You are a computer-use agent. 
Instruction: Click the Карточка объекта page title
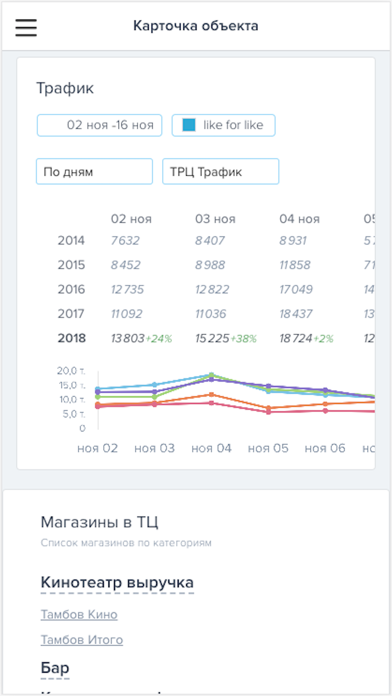196,26
